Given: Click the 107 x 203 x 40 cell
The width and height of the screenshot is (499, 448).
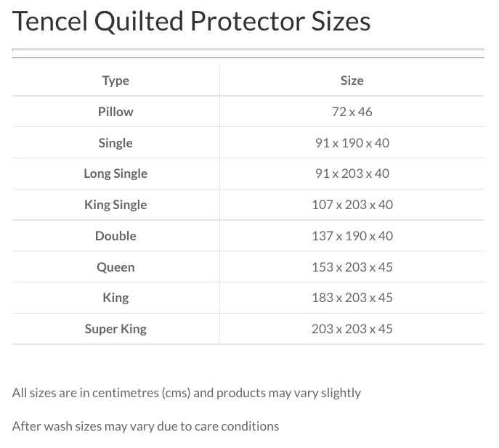Looking at the screenshot, I should click(x=352, y=205).
